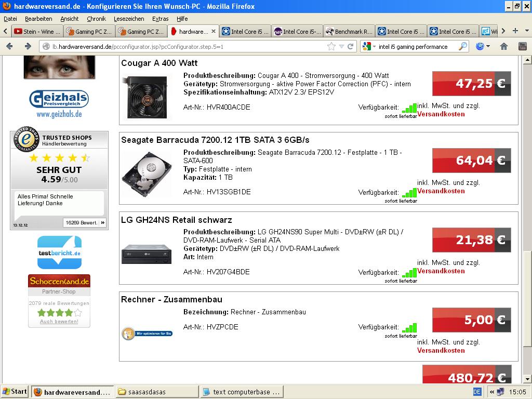Image resolution: width=532 pixels, height=399 pixels.
Task: Click the www.geizhals.de link
Action: 59,114
